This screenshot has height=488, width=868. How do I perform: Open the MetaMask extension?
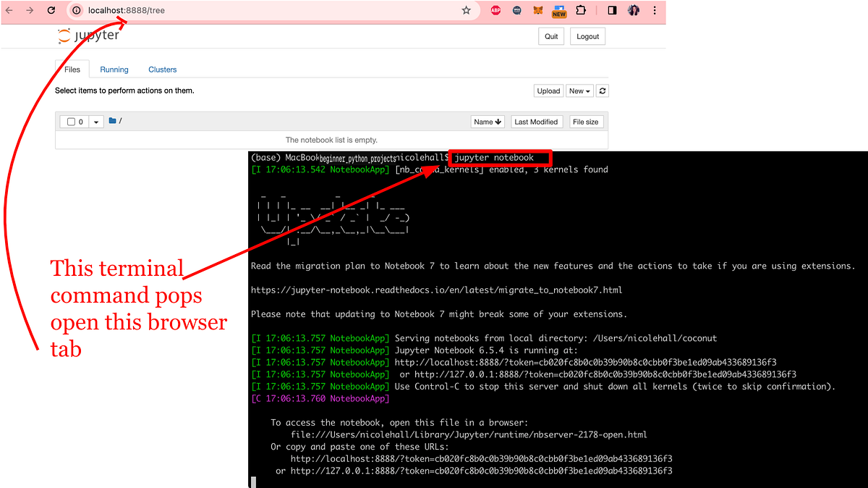click(x=537, y=10)
